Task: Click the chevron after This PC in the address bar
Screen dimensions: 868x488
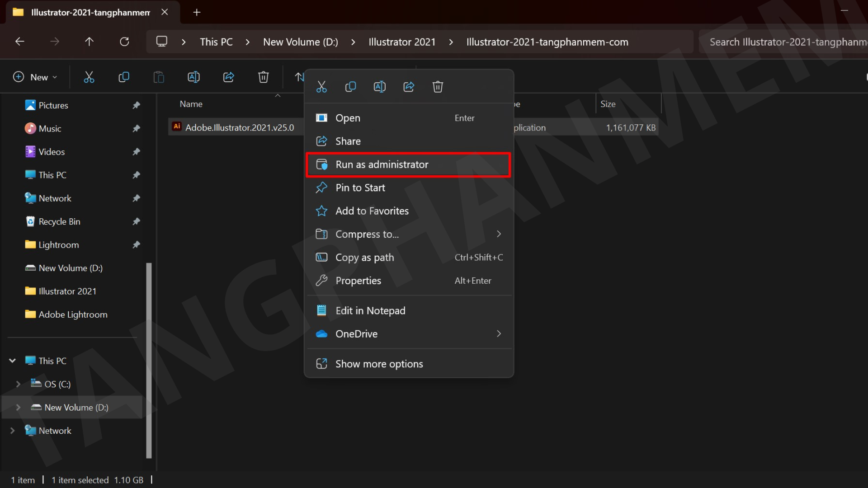Action: pos(248,42)
